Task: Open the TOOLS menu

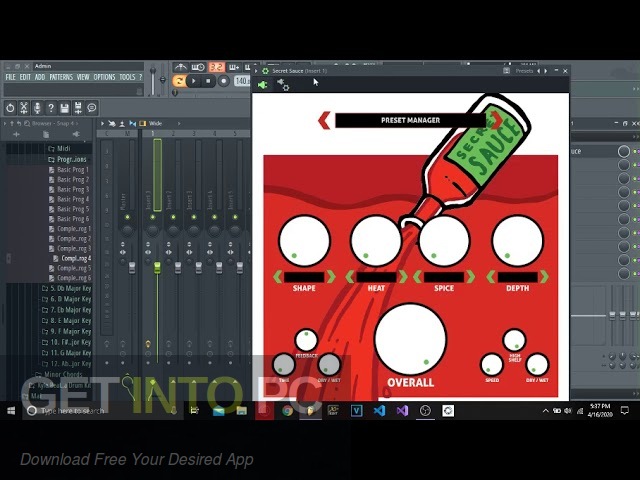Action: 127,77
